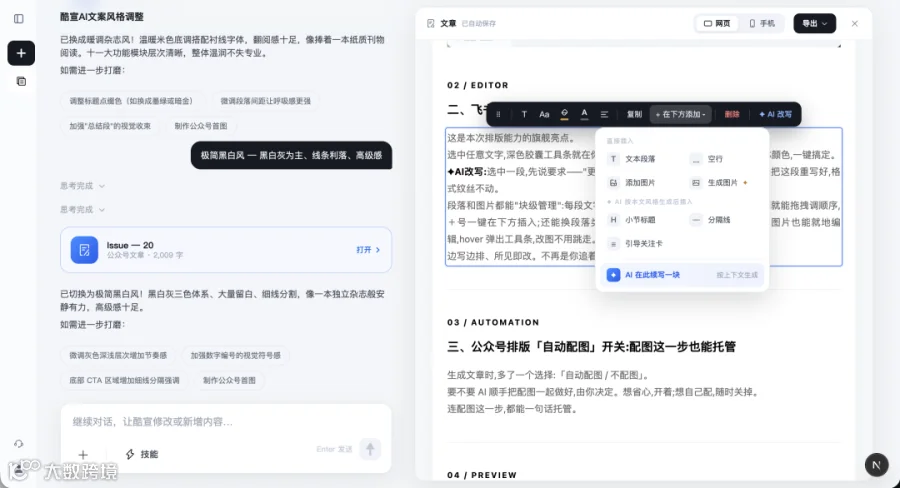
Task: Expand second 思考完成 section
Action: click(83, 210)
